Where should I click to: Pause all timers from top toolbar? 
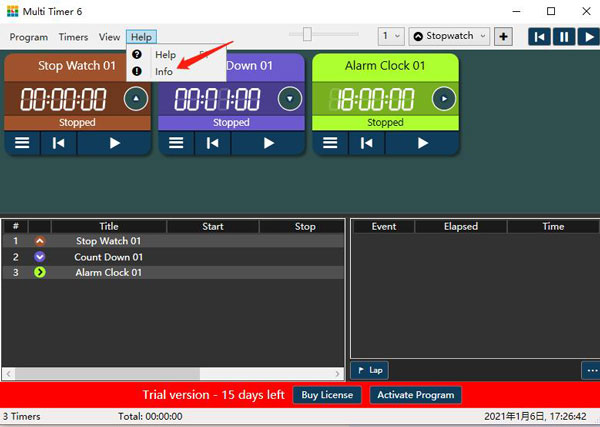[x=564, y=37]
